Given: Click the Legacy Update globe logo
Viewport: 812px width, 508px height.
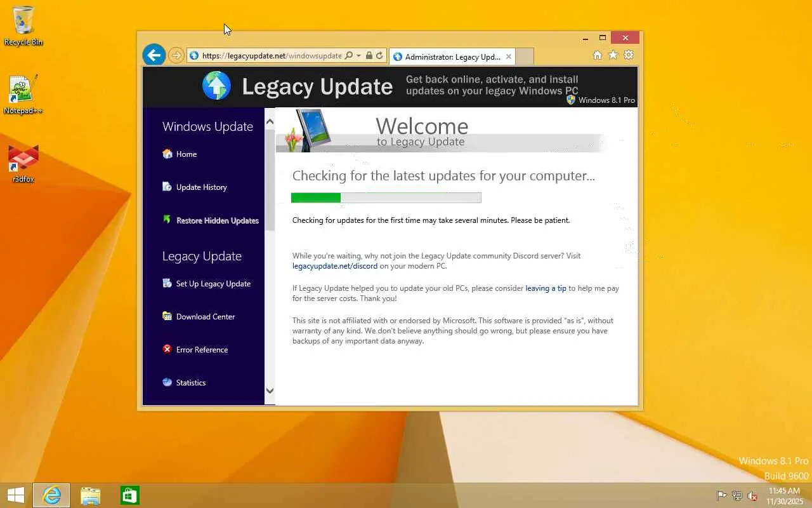Looking at the screenshot, I should pyautogui.click(x=216, y=86).
